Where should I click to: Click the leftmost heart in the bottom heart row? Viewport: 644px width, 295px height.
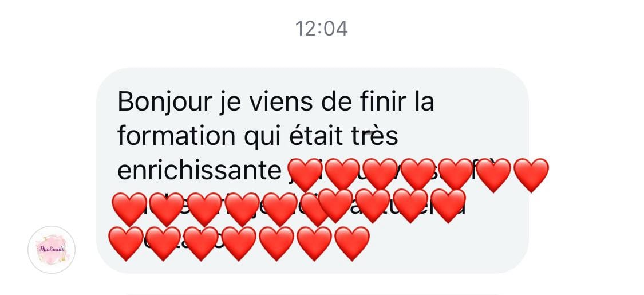pos(126,243)
